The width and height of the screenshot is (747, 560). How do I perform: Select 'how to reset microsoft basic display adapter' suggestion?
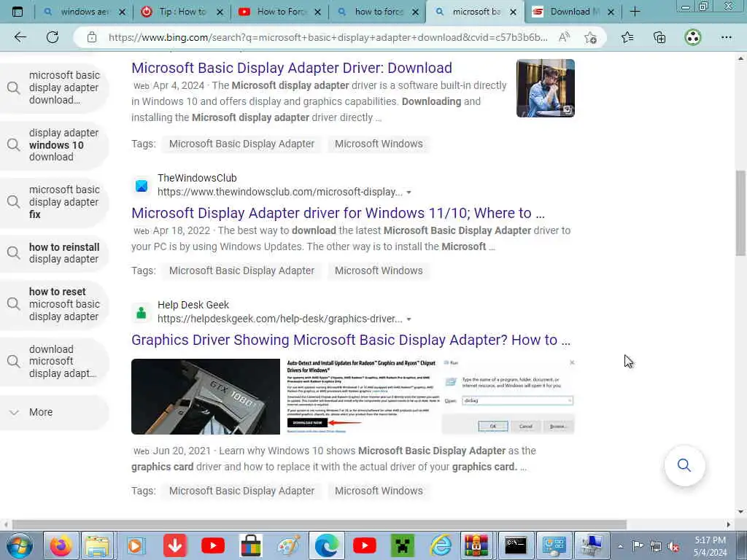[55, 304]
